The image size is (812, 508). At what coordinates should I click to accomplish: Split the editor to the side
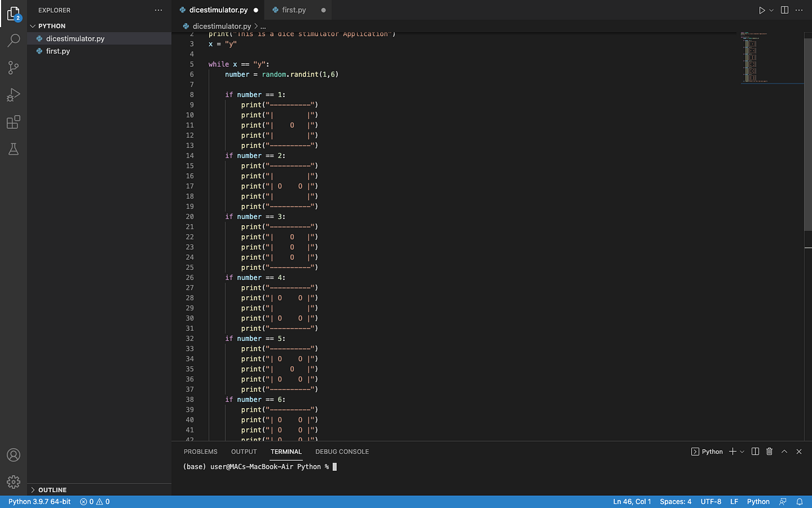tap(784, 9)
